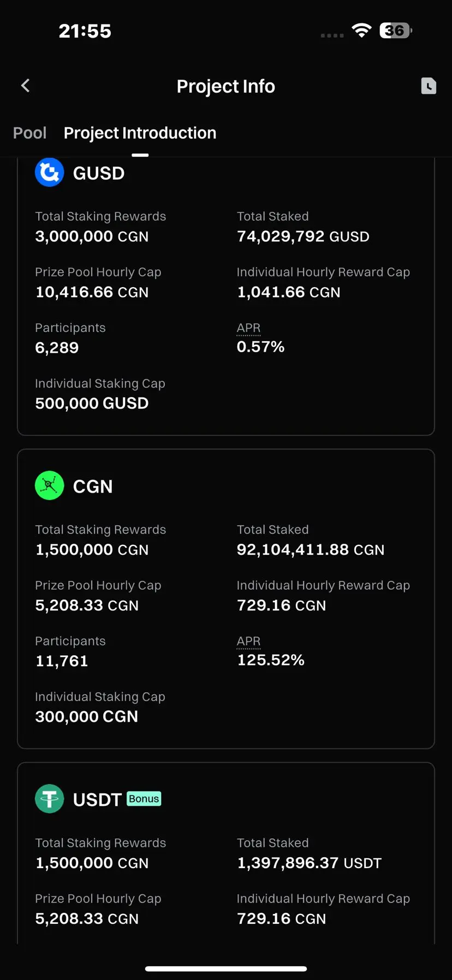Screen dimensions: 452x980
Task: Tap the 74,029,792 GUSD total staked value
Action: click(x=303, y=236)
